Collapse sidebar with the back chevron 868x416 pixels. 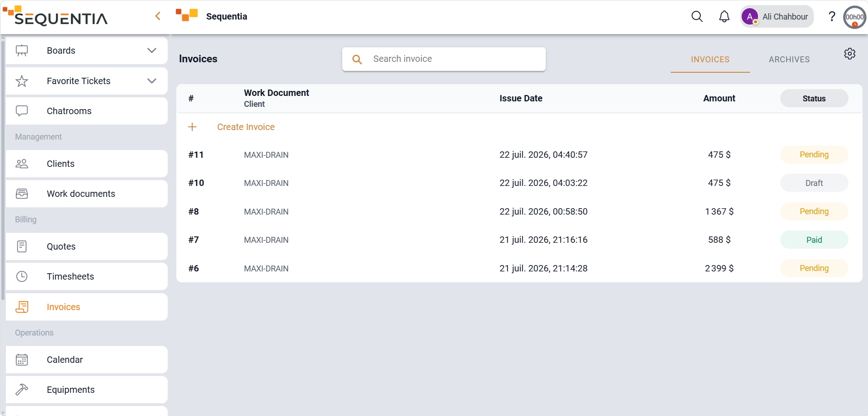pyautogui.click(x=158, y=16)
